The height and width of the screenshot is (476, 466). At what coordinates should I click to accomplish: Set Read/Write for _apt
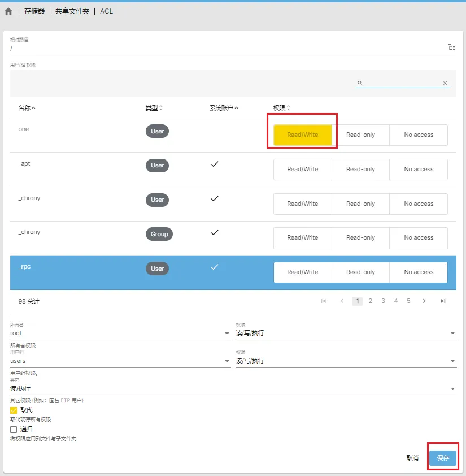pyautogui.click(x=302, y=170)
